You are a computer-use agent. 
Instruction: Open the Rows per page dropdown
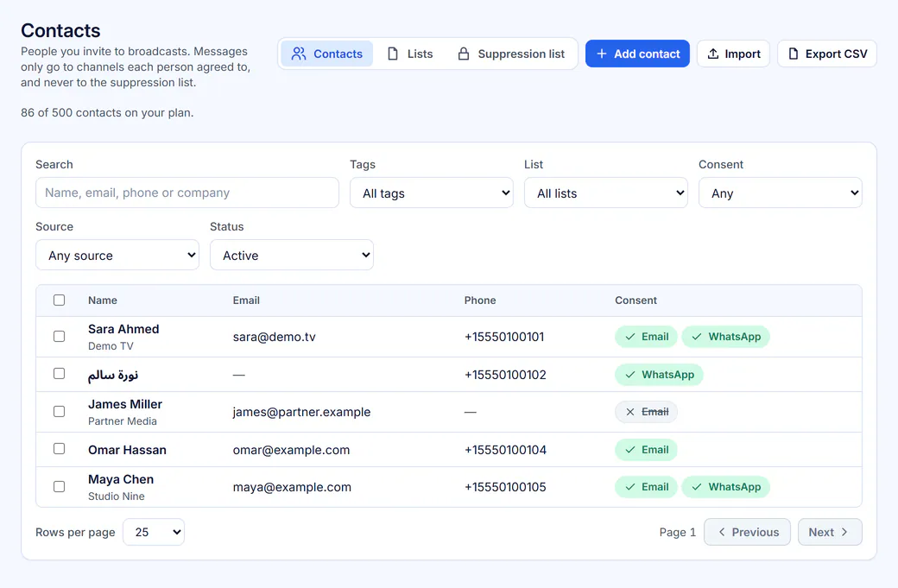click(x=154, y=532)
